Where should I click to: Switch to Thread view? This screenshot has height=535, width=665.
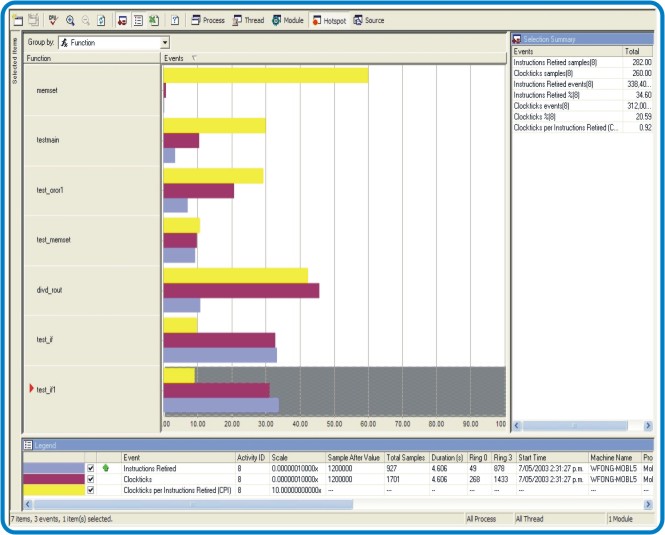[249, 20]
